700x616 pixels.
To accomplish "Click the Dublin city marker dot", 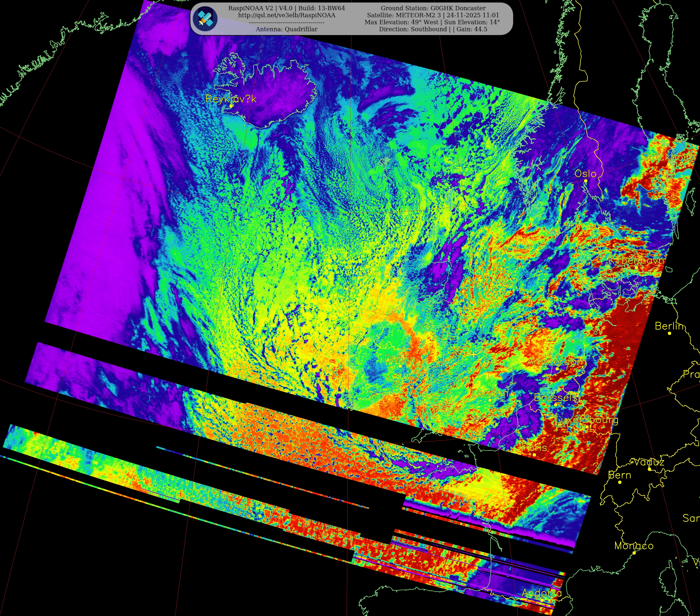I will tap(400, 366).
